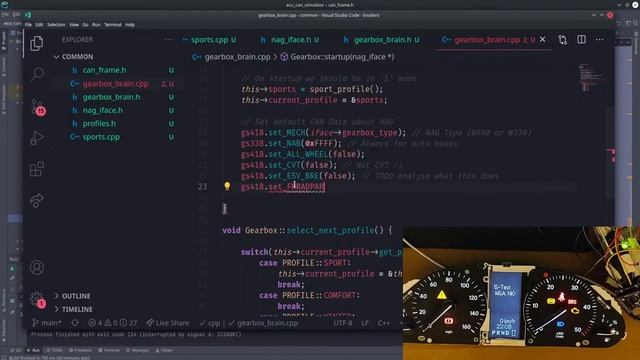Click the lightbulb code action on line 23
640x360 pixels.
227,186
